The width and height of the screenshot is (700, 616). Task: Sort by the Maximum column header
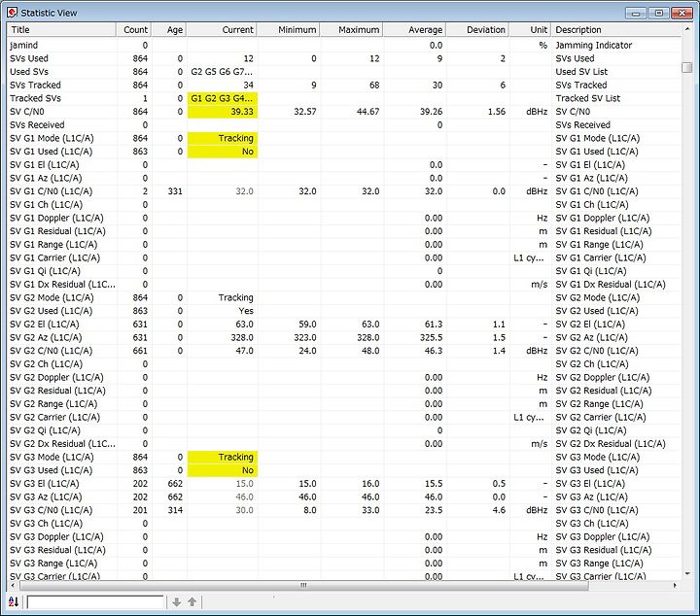coord(352,30)
